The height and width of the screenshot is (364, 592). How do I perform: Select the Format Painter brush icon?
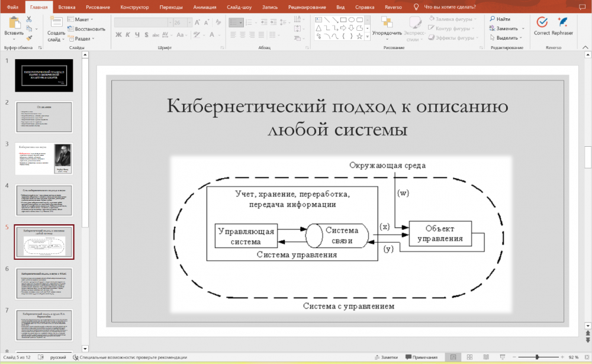[x=30, y=37]
